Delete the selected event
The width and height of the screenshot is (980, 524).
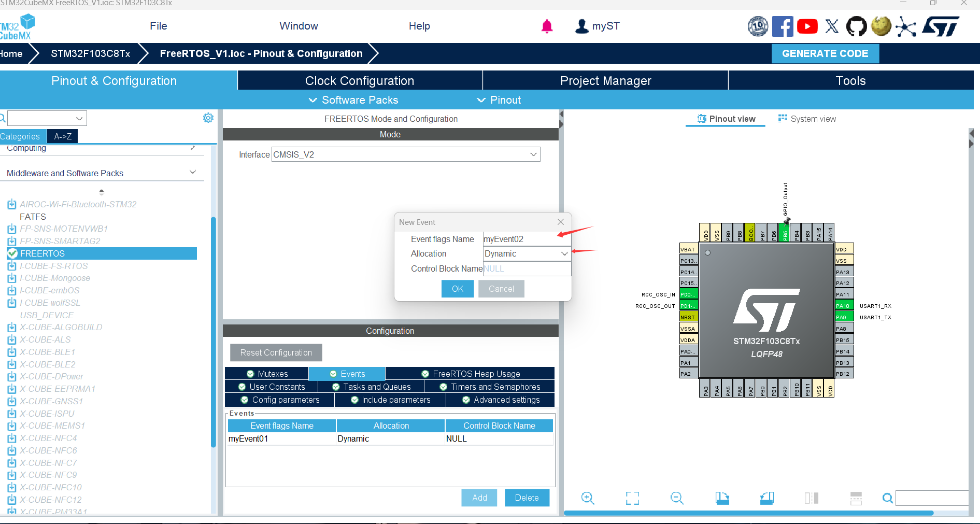[x=527, y=498]
